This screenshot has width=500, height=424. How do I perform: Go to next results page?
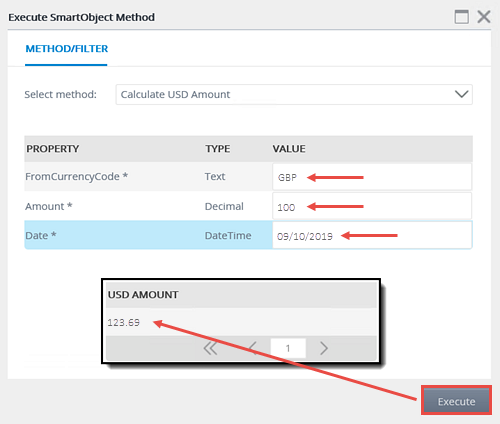pyautogui.click(x=324, y=348)
